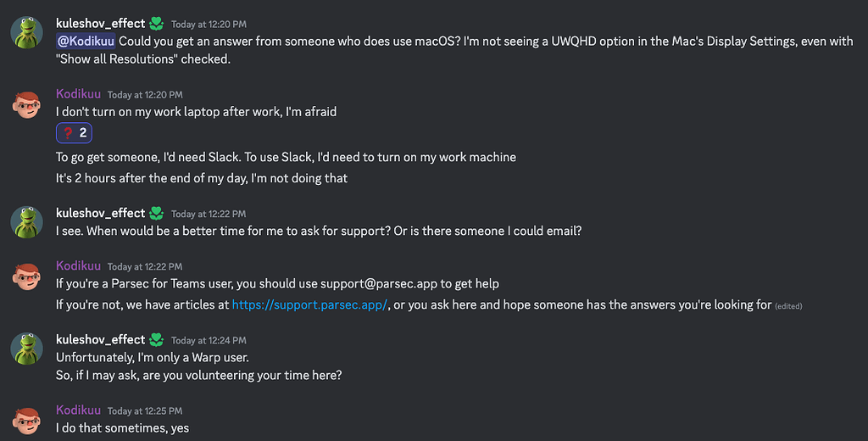Click green role badge beside kuleshov_effect at 12:22 PM

tap(157, 213)
